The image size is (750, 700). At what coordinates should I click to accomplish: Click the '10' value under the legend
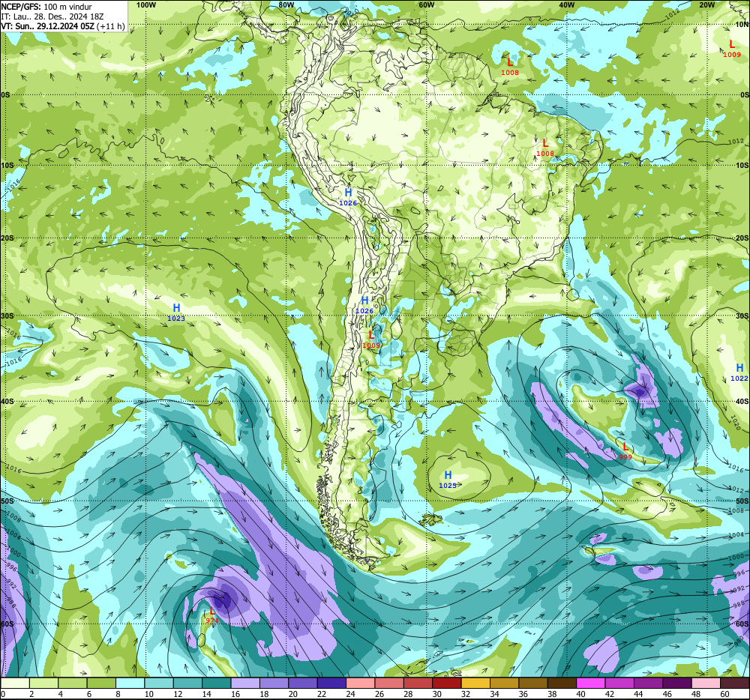(x=149, y=694)
